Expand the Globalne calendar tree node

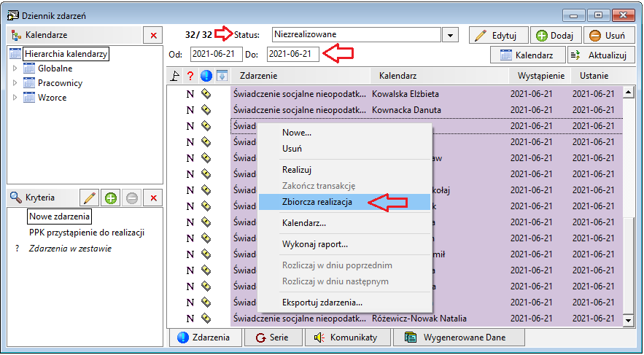15,69
